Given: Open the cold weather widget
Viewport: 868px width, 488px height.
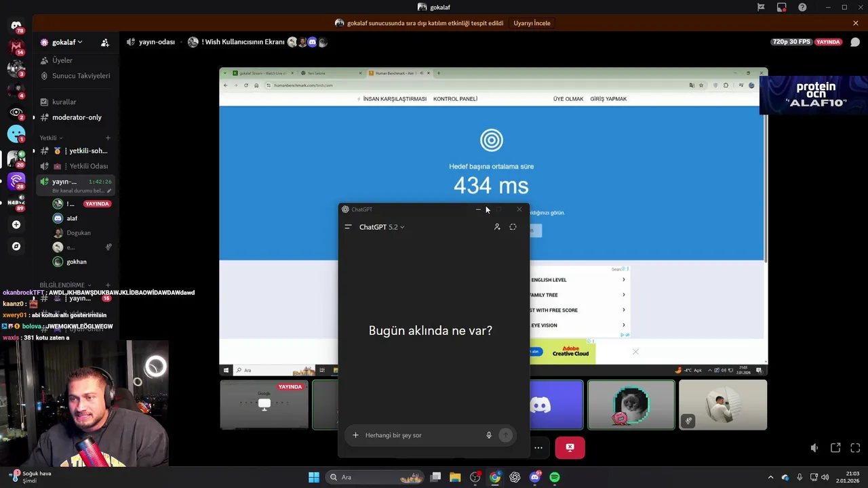Looking at the screenshot, I should pyautogui.click(x=31, y=476).
